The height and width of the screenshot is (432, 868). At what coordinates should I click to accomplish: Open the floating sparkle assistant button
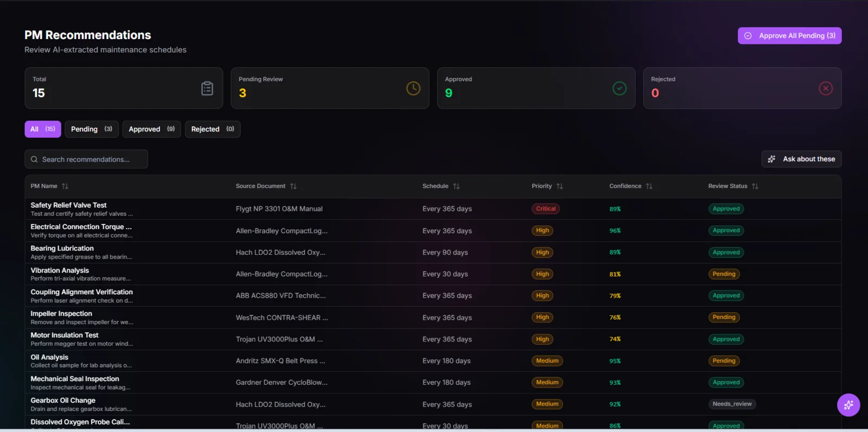click(848, 405)
